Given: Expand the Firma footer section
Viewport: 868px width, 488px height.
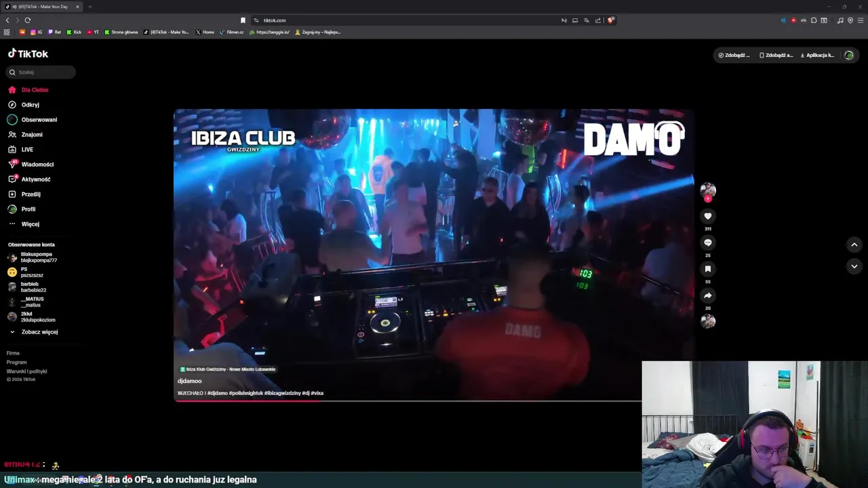Looking at the screenshot, I should pyautogui.click(x=13, y=353).
